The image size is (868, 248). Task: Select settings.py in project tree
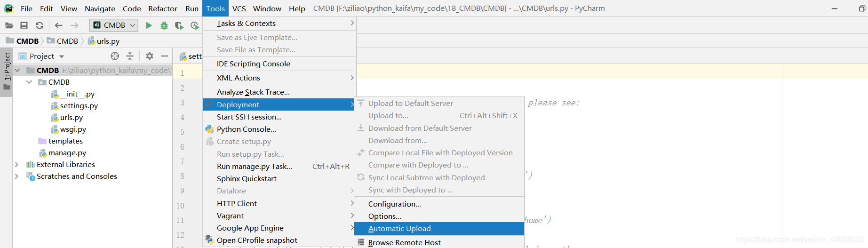[x=74, y=105]
